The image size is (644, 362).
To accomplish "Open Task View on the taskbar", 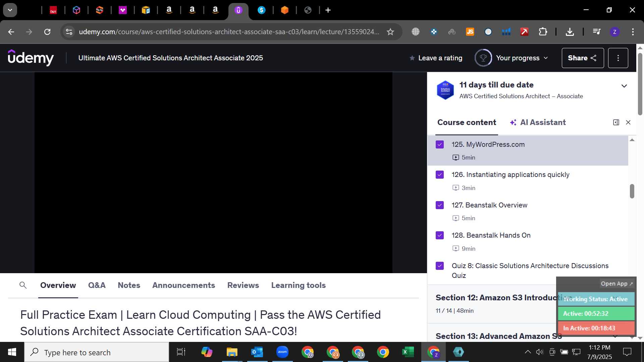I will 181,352.
